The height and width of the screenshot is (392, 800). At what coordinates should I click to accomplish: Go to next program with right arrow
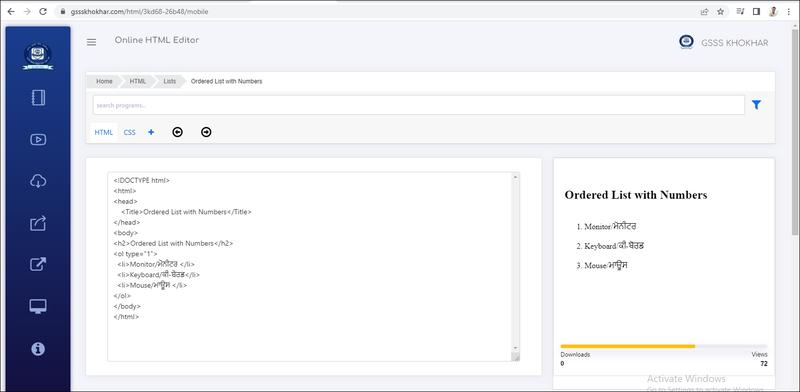point(206,132)
